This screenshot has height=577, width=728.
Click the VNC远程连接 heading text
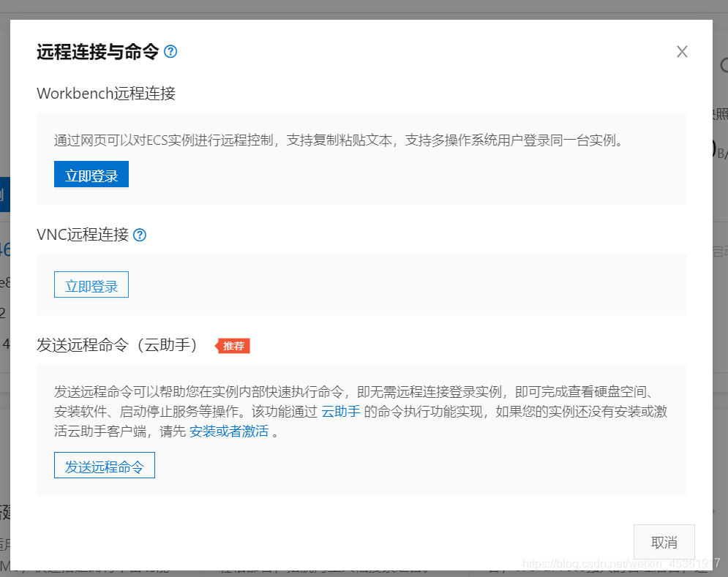pos(83,235)
